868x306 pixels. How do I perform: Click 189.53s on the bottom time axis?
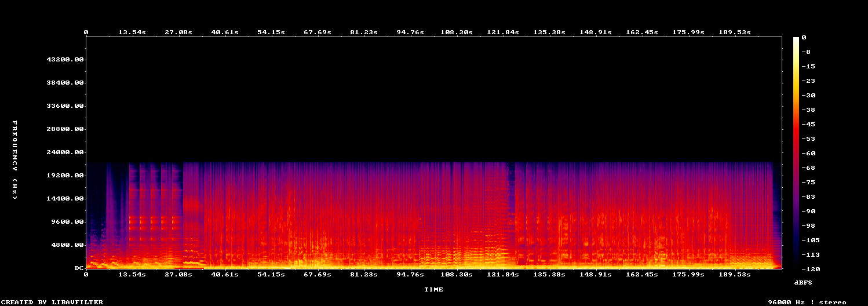735,274
